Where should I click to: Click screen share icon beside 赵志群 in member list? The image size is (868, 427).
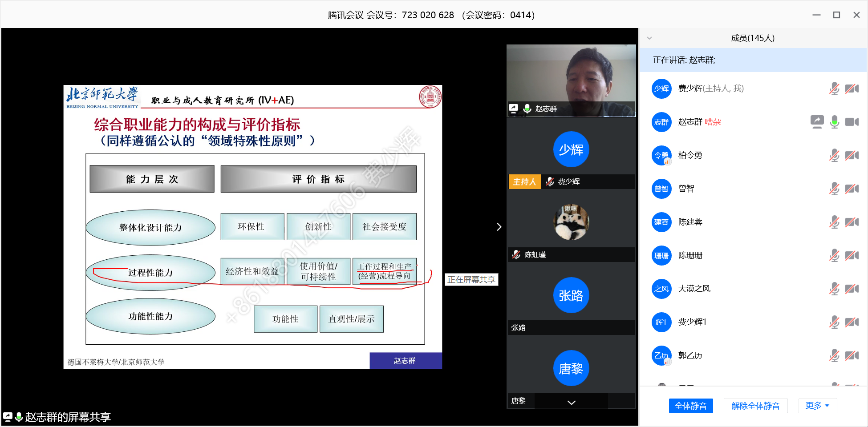point(817,121)
